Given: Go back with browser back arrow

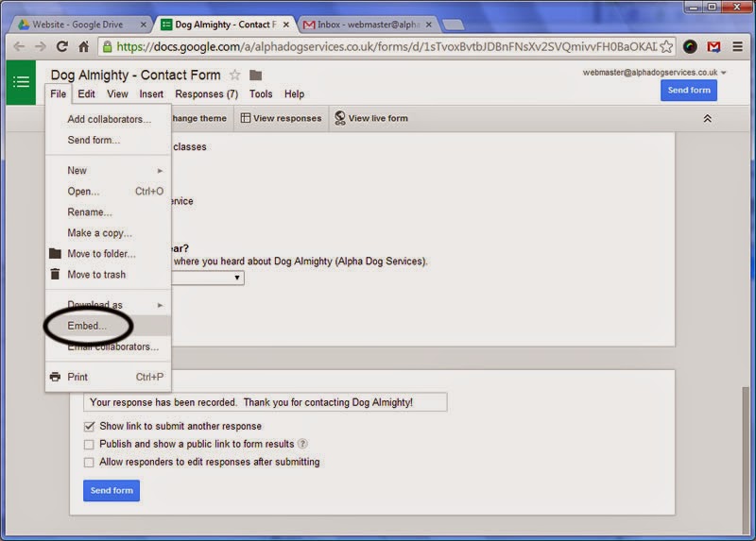Looking at the screenshot, I should (19, 46).
